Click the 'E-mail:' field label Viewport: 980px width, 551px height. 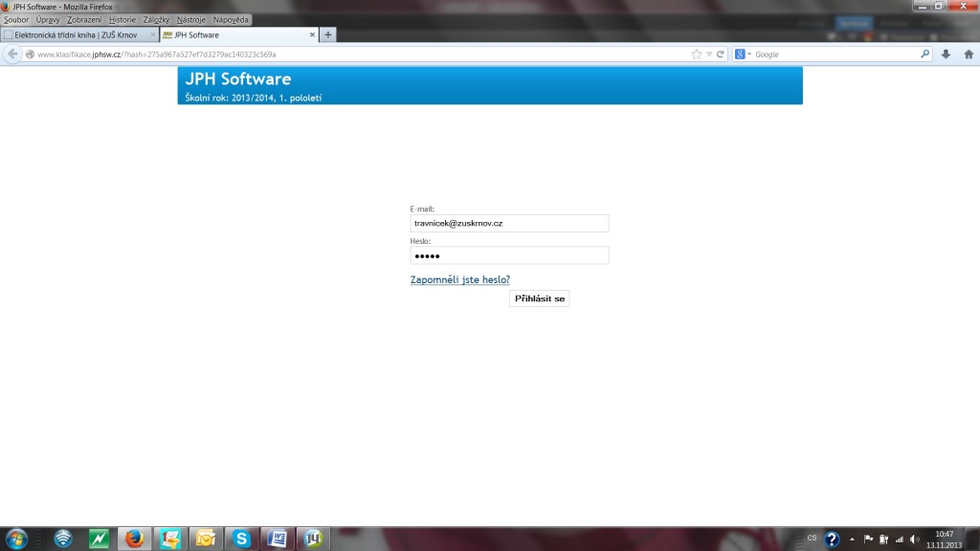422,209
